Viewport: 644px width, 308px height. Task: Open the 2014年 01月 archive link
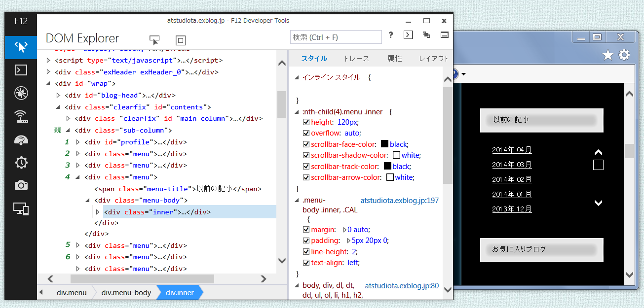click(512, 194)
